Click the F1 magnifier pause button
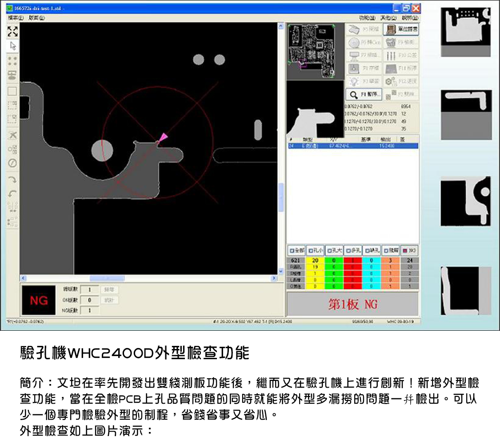The height and width of the screenshot is (448, 500). click(364, 95)
